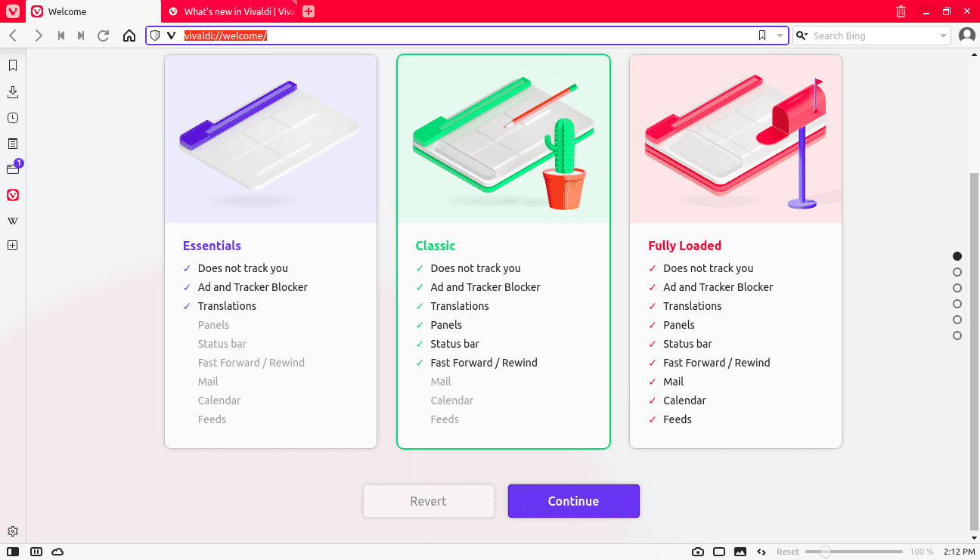
Task: Click the Continue button
Action: [573, 501]
